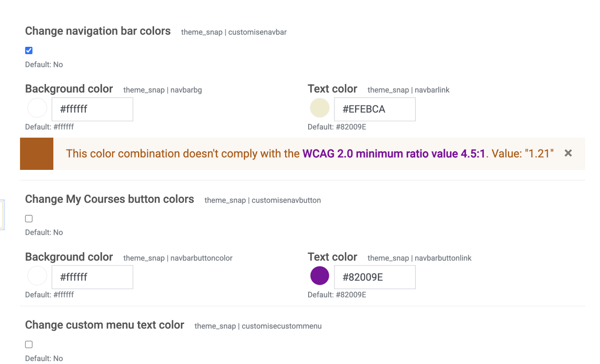Click theme_snap | customisecustommenu label
600x364 pixels.
(258, 326)
